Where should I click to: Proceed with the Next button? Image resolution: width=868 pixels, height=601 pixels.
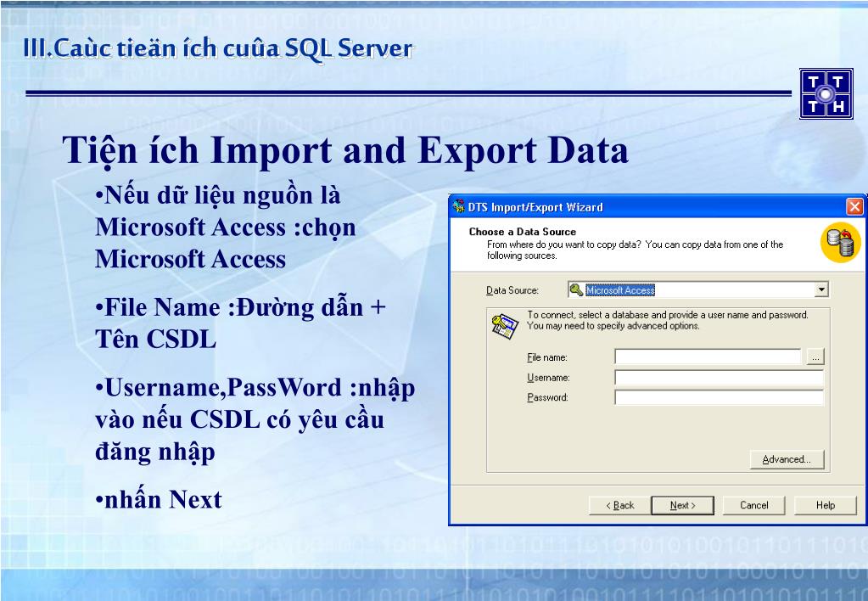pyautogui.click(x=682, y=505)
